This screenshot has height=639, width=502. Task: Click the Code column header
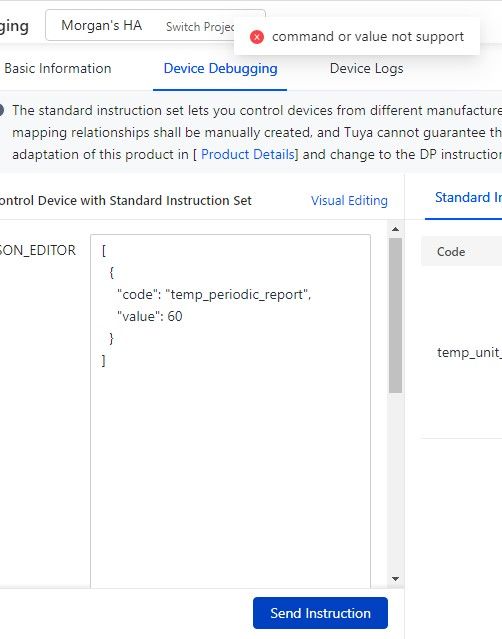[x=451, y=252]
